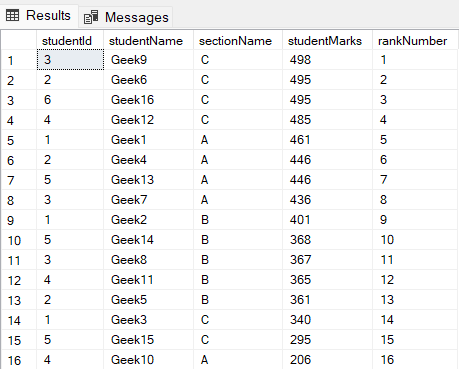Select the studentMarks cell in Geek13's row
The image size is (459, 369).
(x=327, y=180)
